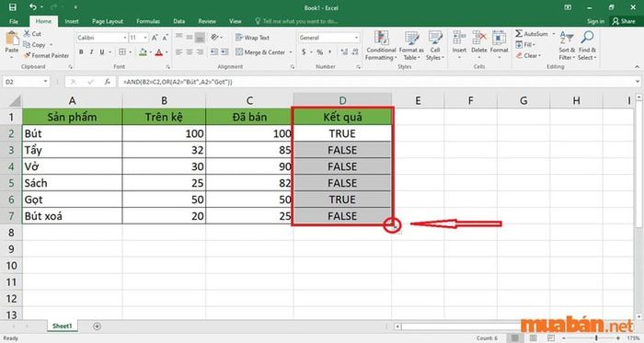This screenshot has height=343, width=644.
Task: Click Decrease Decimal icon
Action: (354, 52)
